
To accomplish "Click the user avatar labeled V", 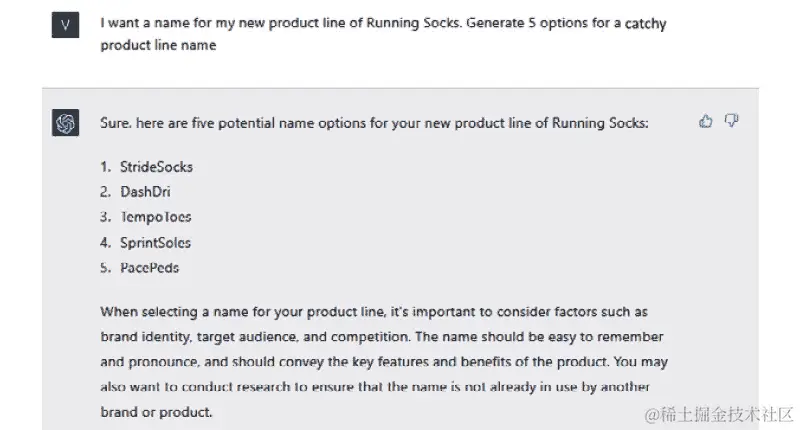I will pos(65,25).
